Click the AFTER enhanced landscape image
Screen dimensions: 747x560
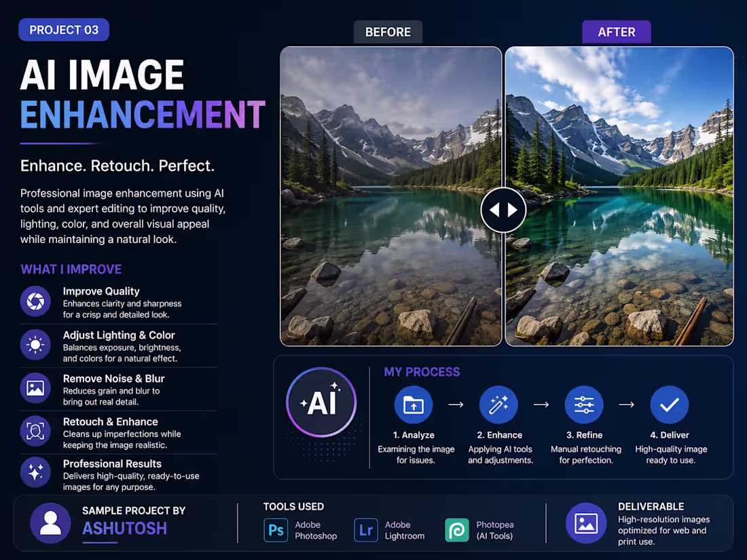(619, 196)
